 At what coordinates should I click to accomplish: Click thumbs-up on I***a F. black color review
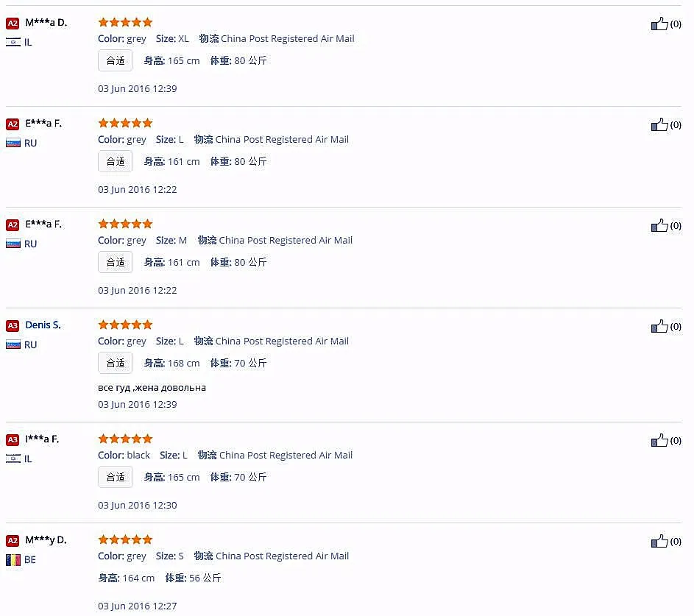coord(659,441)
